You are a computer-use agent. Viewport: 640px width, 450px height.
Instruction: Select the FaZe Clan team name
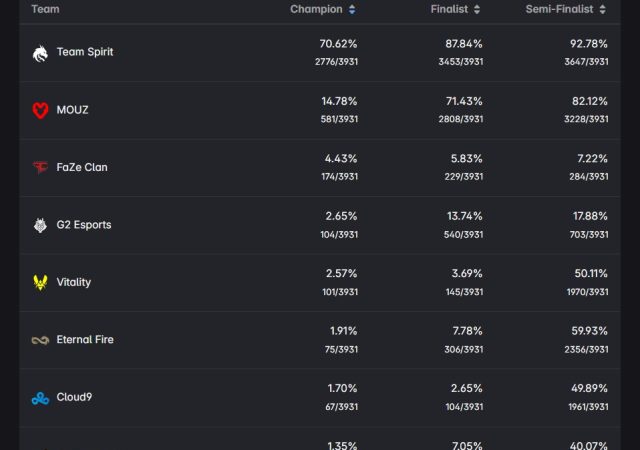(82, 167)
